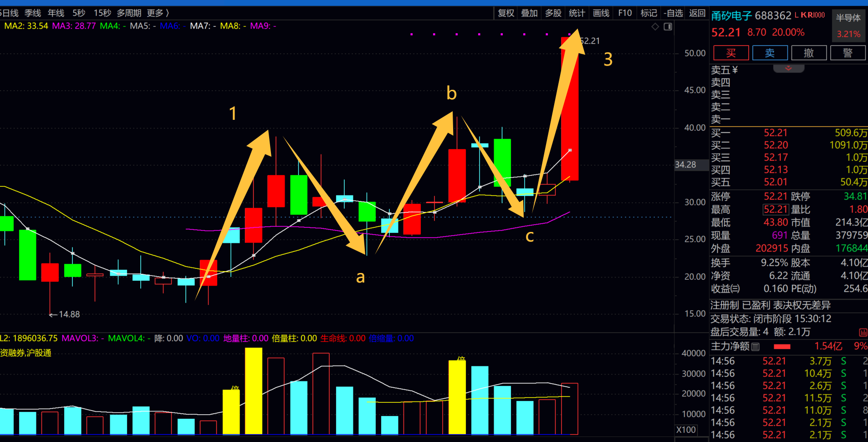Click the red 买 buy button
Viewport: 868px width, 442px height.
tap(731, 53)
